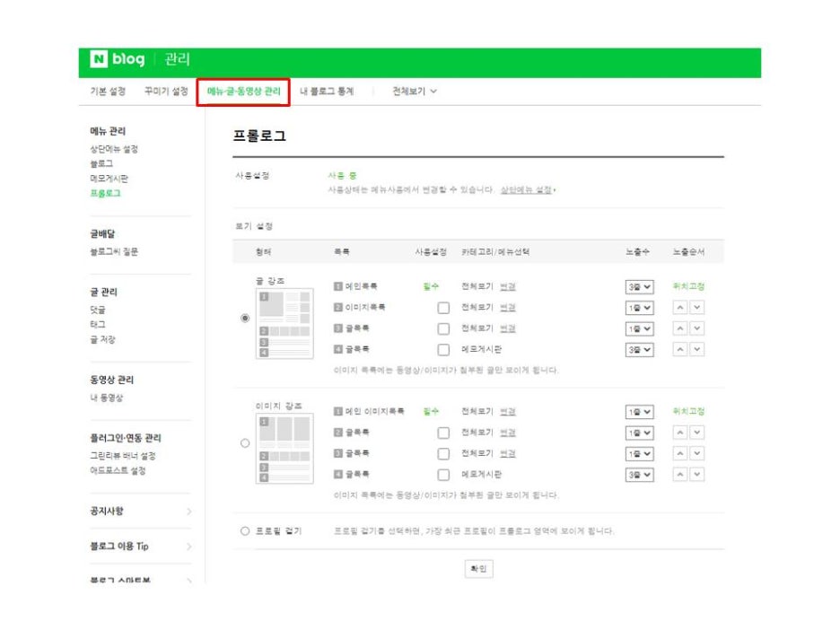Open 글목록 2 노출수 dropdown in 이미지 강조
The height and width of the screenshot is (630, 840).
640,433
